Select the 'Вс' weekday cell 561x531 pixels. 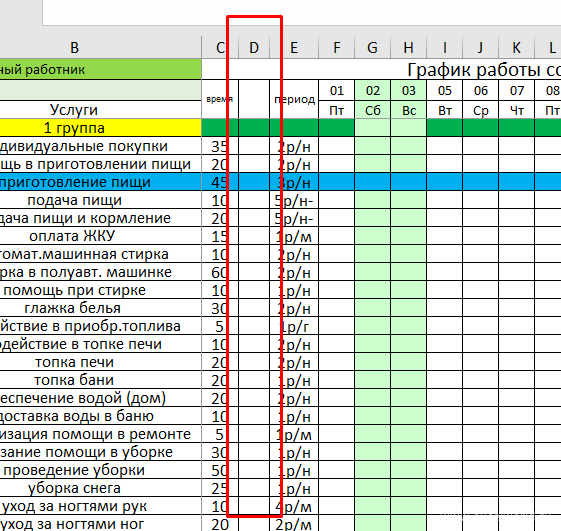[409, 110]
